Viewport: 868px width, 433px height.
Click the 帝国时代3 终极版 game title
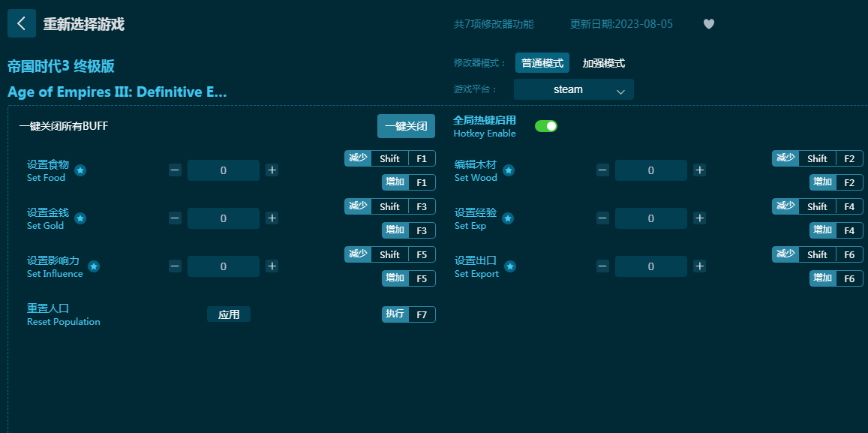click(x=61, y=67)
